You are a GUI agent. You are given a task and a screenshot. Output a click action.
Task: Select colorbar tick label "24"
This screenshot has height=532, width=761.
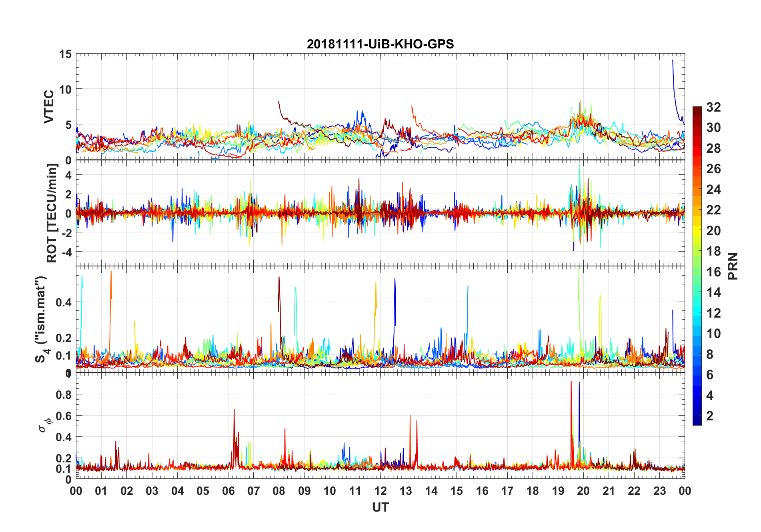click(x=713, y=189)
